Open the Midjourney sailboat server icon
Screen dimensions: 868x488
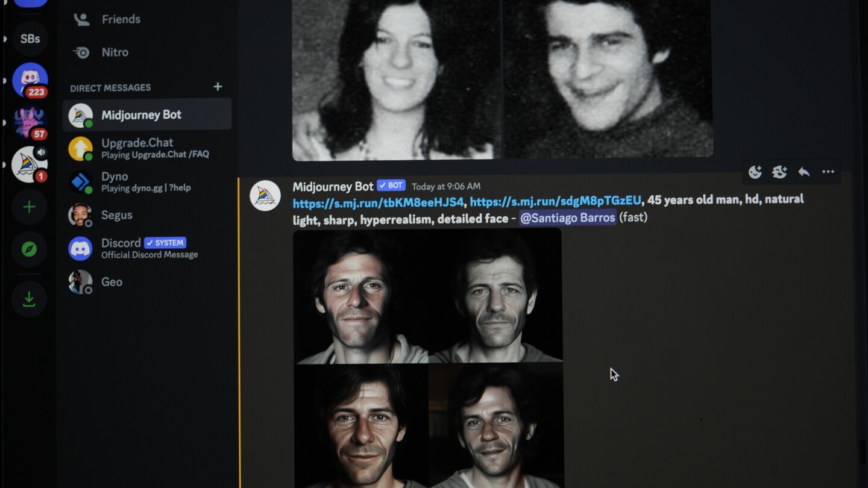29,164
